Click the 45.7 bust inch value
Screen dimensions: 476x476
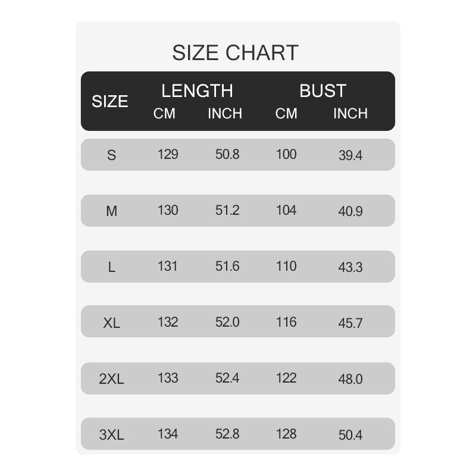tap(350, 323)
